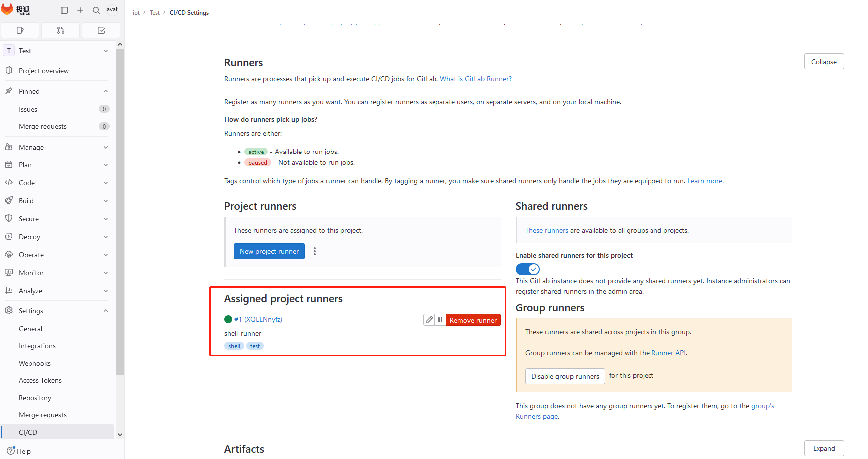Viewport: 868px width, 459px height.
Task: Open the GitLab home logo
Action: click(16, 10)
